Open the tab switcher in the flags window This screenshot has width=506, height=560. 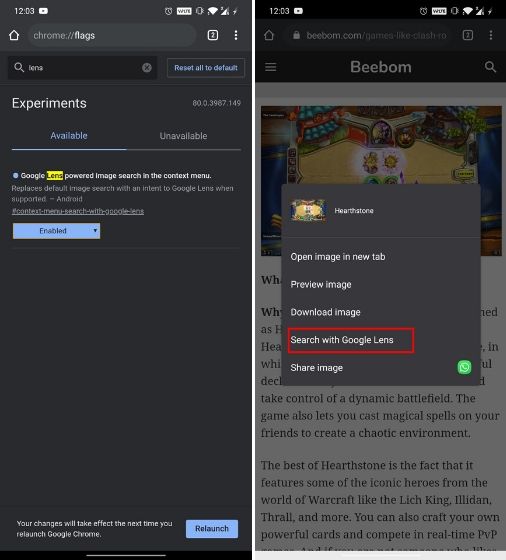[x=213, y=35]
